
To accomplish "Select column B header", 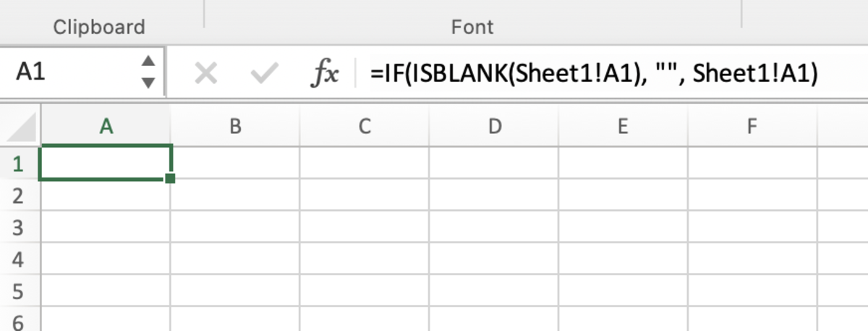I will [235, 127].
